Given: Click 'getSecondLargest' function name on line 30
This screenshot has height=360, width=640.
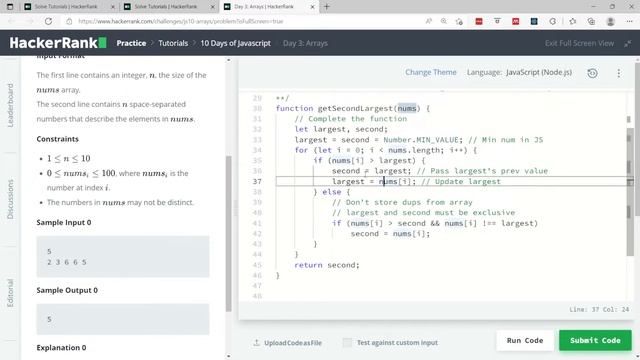Looking at the screenshot, I should [356, 108].
